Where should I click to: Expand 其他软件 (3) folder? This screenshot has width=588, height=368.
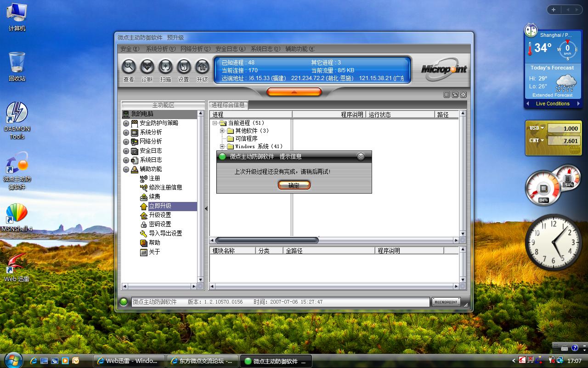222,131
